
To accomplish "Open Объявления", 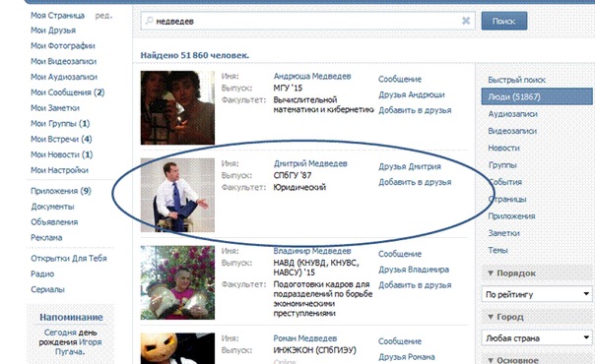I will point(54,222).
